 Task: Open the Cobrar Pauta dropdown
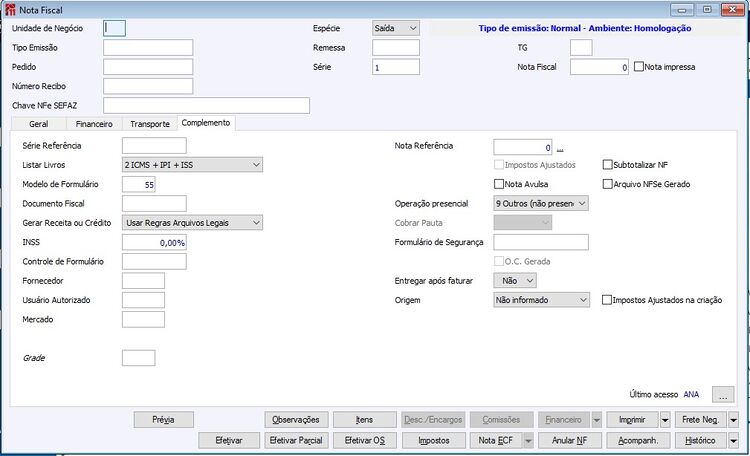point(523,222)
